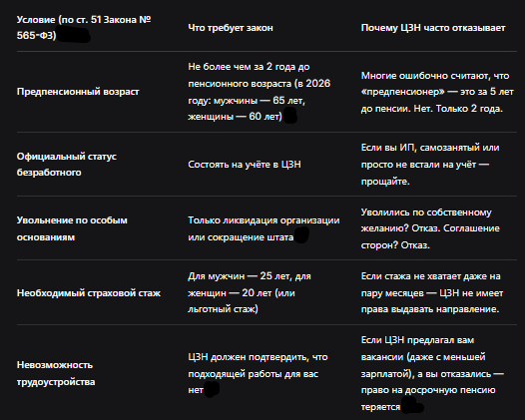The image size is (525, 420).
Task: Click the «Многие ошибочно считают» explanation cell
Action: pos(437,92)
